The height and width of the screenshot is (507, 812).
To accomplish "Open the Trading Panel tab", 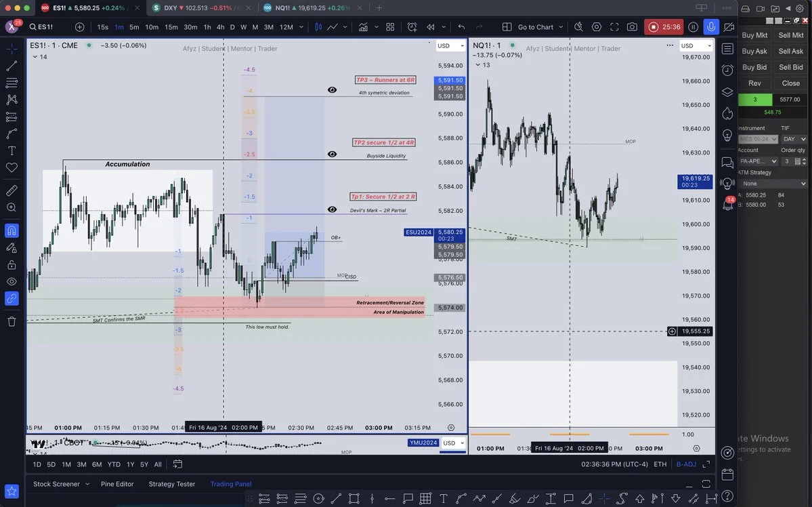I will [231, 484].
